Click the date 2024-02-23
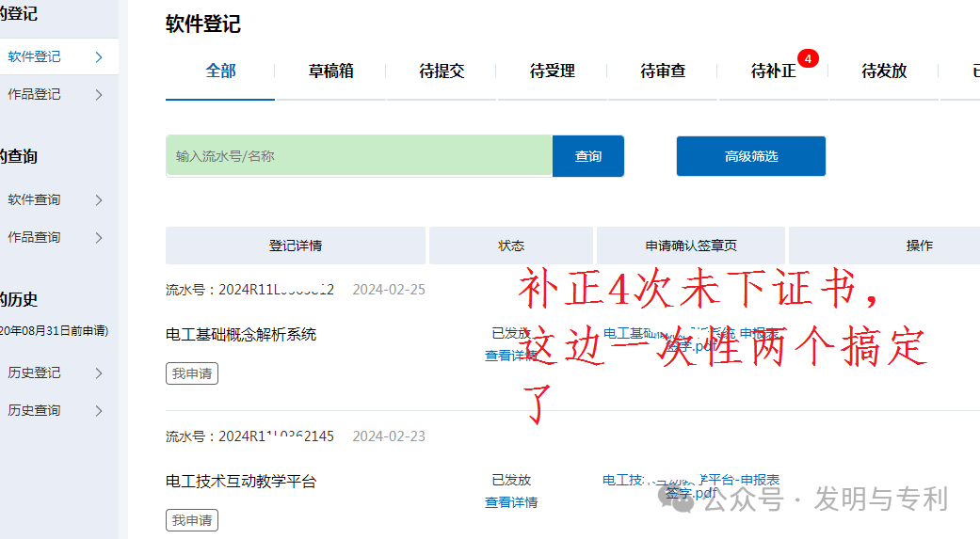The height and width of the screenshot is (539, 980). 389,436
